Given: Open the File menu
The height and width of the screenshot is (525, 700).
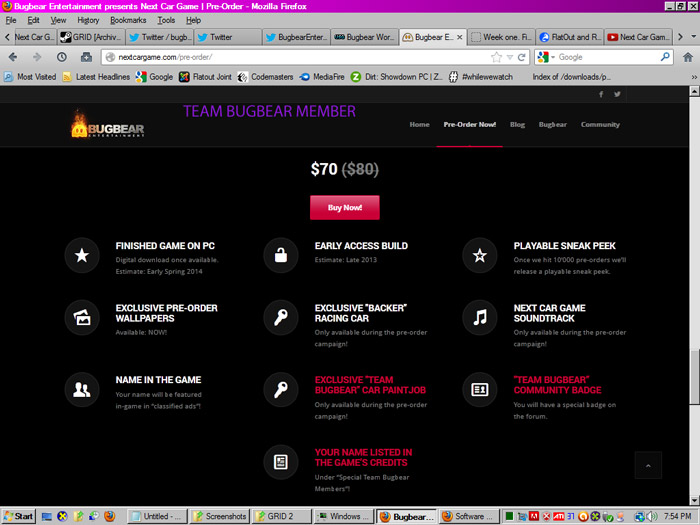Looking at the screenshot, I should click(11, 20).
